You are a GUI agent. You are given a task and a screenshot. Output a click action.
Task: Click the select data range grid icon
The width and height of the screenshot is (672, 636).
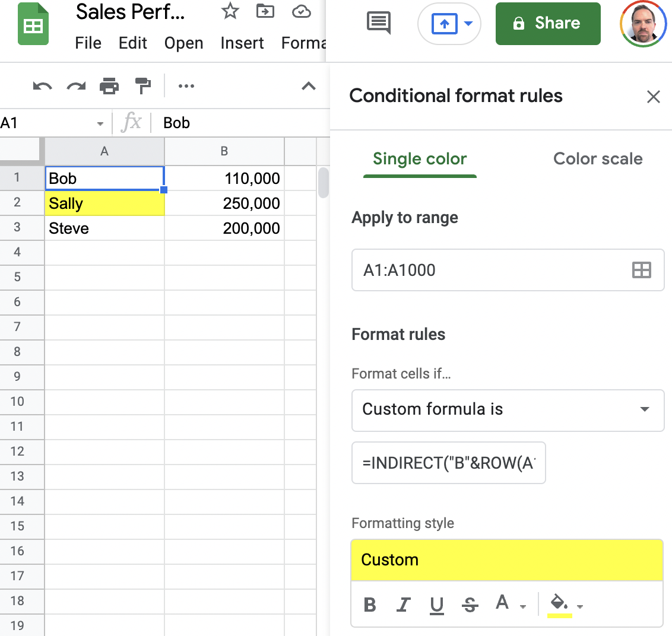coord(642,270)
